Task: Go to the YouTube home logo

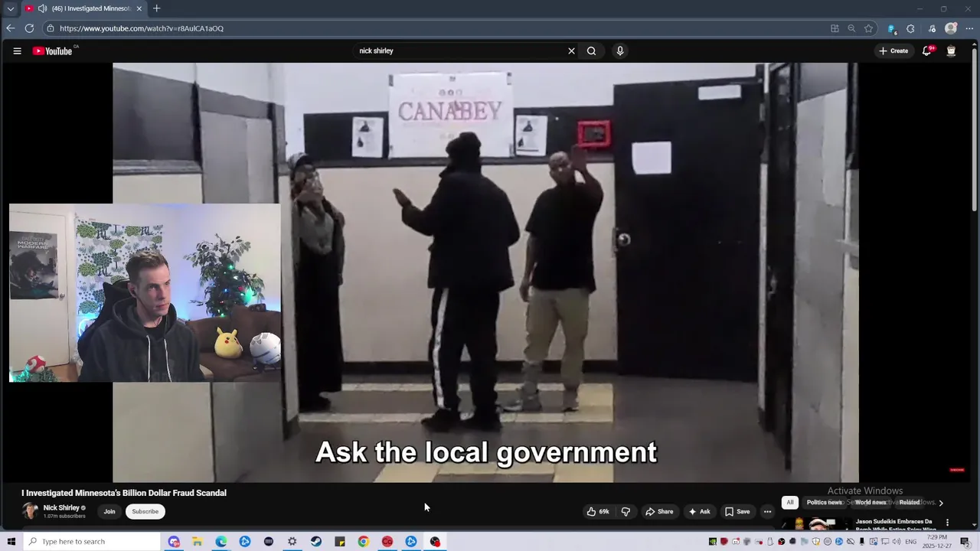Action: pos(54,51)
